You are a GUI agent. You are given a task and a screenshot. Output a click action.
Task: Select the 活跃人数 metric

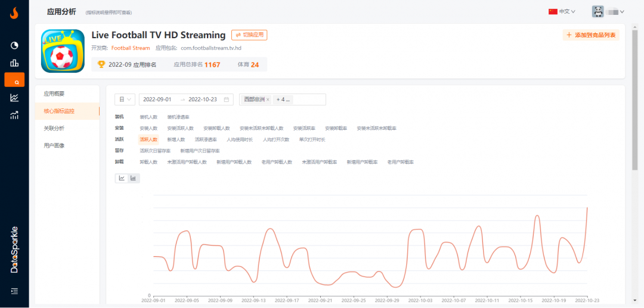(x=148, y=139)
